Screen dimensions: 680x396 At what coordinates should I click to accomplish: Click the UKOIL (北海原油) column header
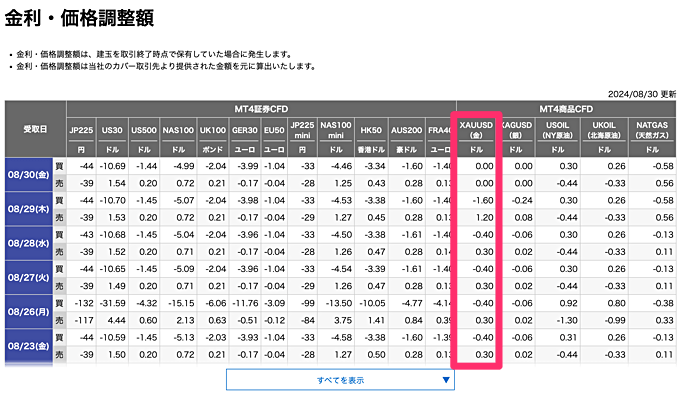(604, 130)
